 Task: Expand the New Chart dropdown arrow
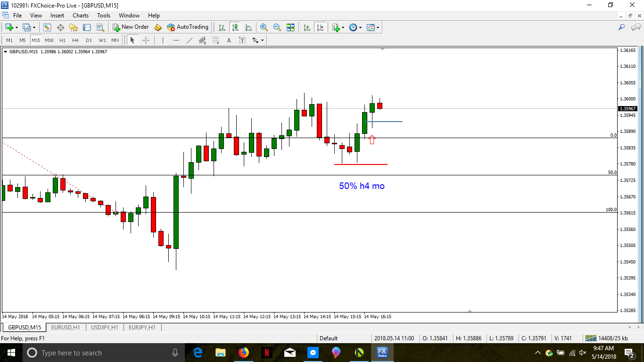16,27
